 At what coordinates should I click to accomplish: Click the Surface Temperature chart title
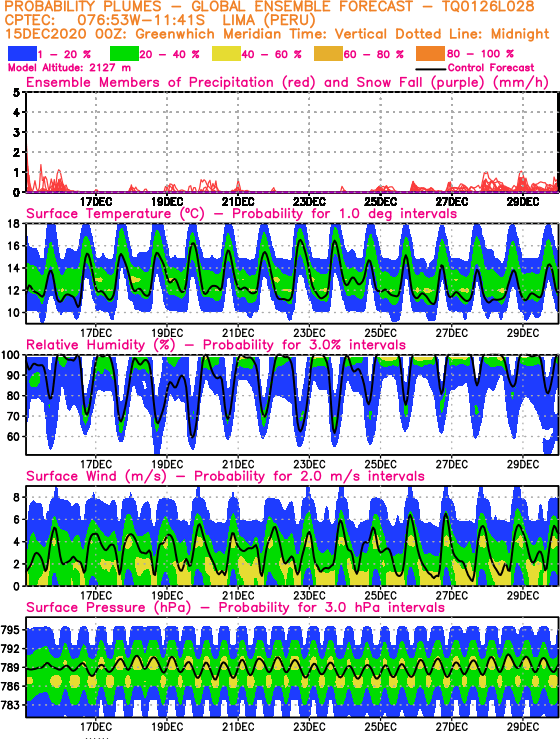(x=241, y=214)
